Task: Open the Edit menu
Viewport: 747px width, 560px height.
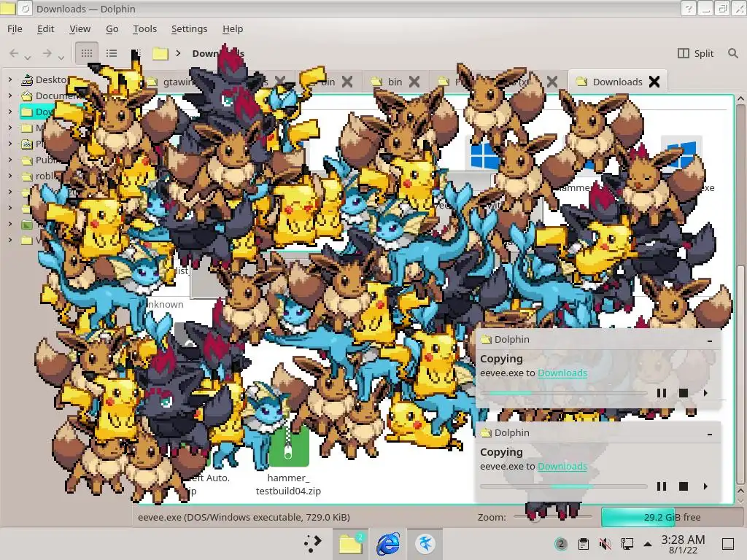Action: [45, 29]
